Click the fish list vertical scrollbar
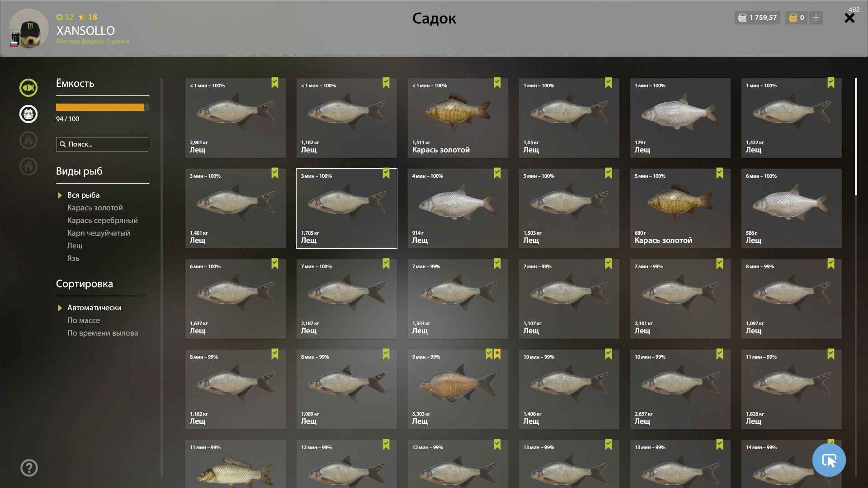Screen dimensions: 868x488 point(856,137)
